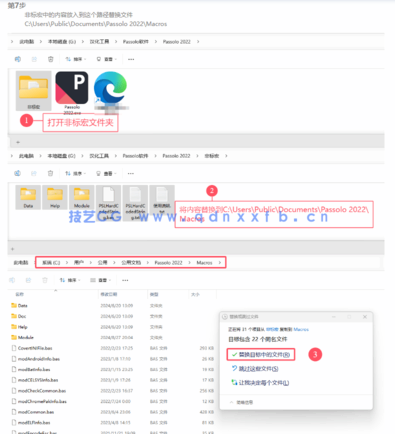Select the Help folder in the middle window
Viewport: 395px width, 434px height.
tap(55, 197)
